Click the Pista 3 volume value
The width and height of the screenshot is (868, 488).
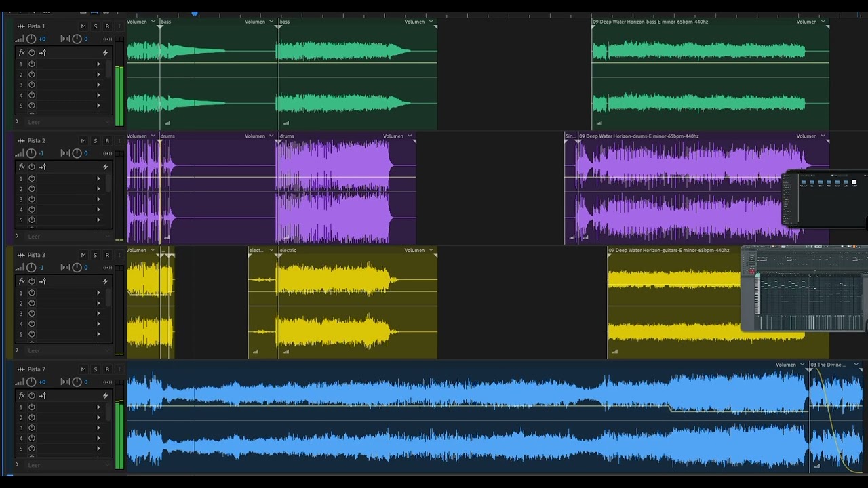(42, 268)
